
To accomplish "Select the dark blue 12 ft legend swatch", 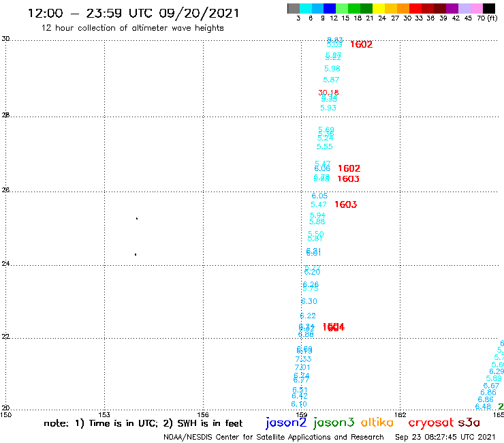I will click(x=330, y=8).
